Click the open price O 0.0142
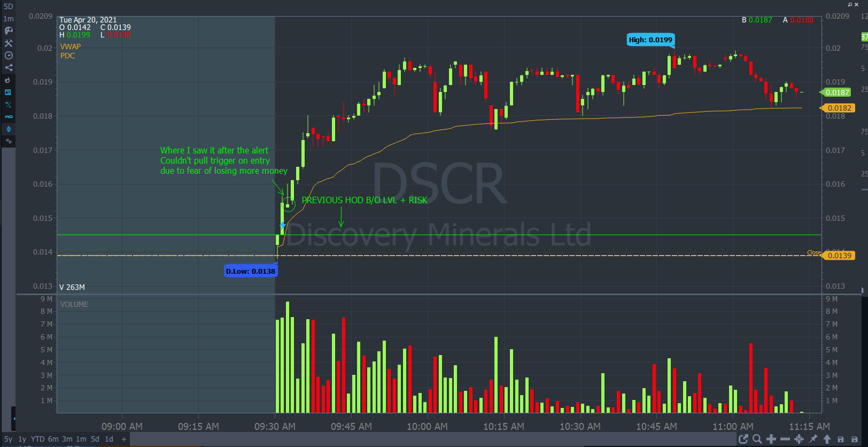Image resolution: width=868 pixels, height=447 pixels. pyautogui.click(x=75, y=27)
